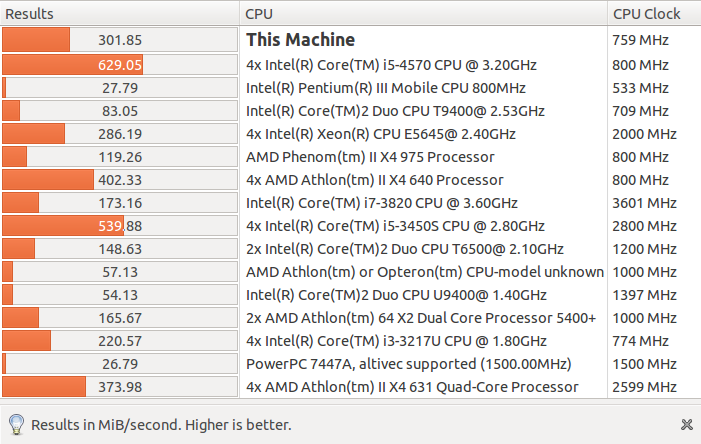Close the results info bar
Screen dimensions: 701x444
pyautogui.click(x=687, y=424)
